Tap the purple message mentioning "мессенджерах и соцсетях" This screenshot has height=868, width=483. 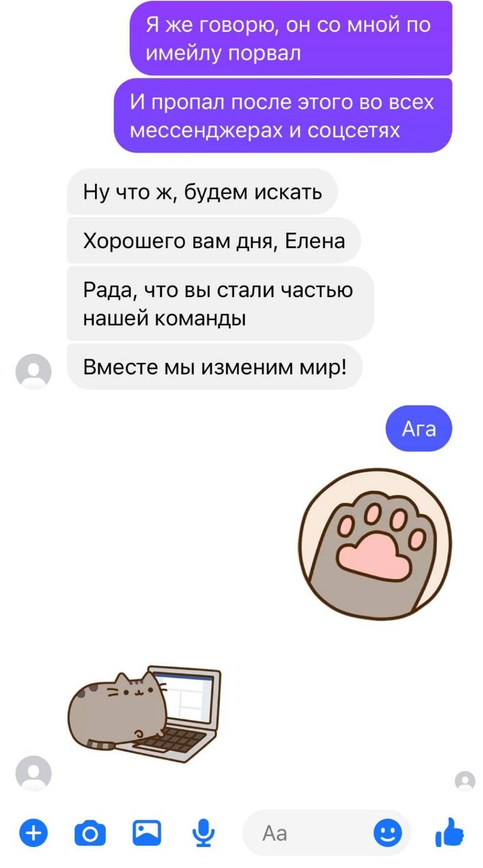283,115
